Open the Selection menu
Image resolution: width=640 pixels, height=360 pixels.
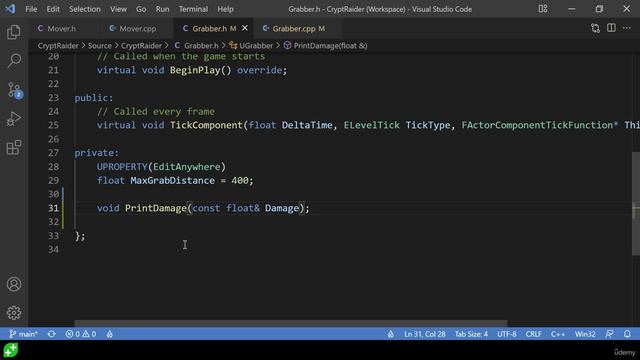[x=84, y=9]
